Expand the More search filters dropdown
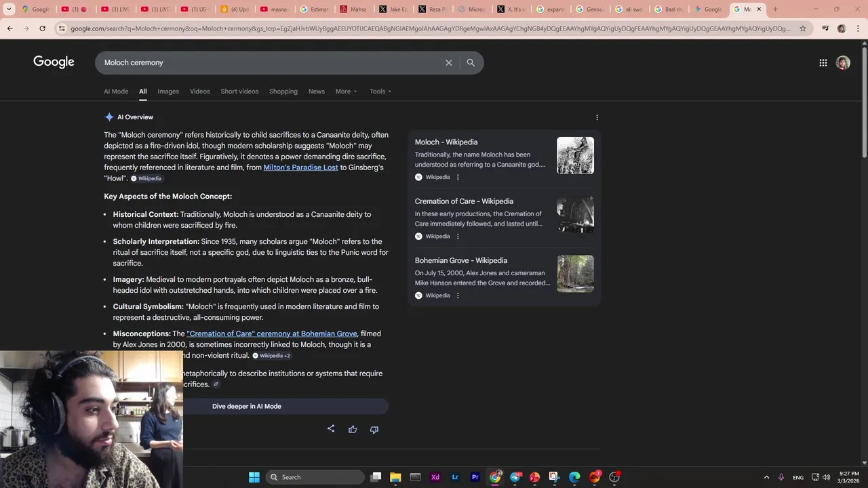 346,91
